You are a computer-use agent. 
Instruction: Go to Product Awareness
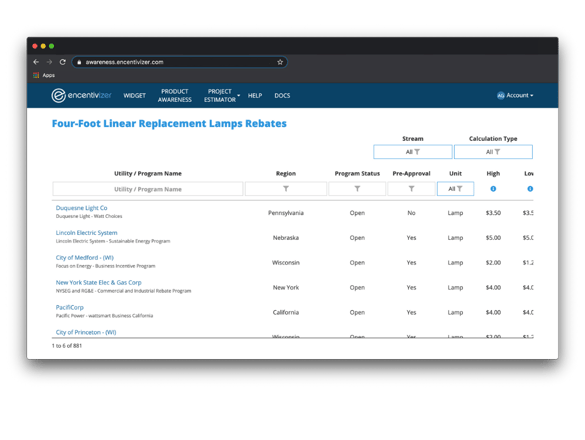coord(175,96)
